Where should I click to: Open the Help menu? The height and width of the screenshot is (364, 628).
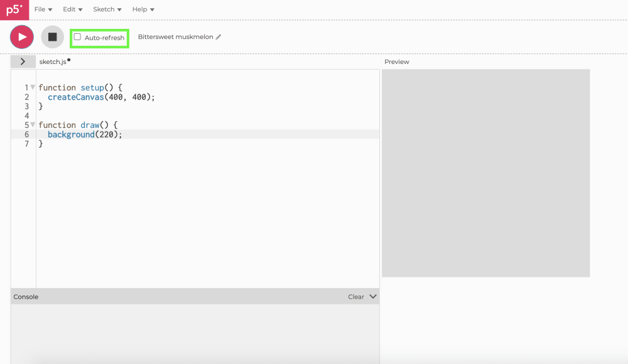143,9
